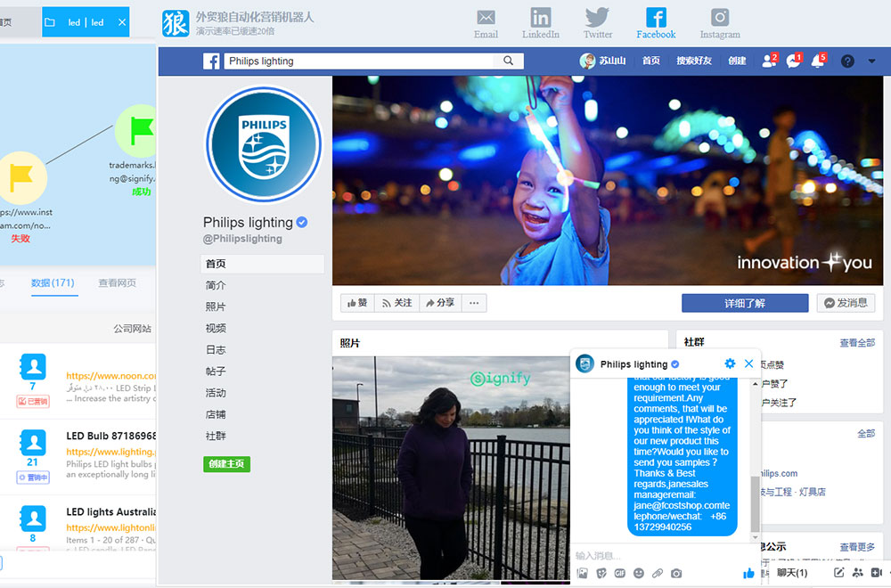
Task: Select 首页 in the page sidebar
Action: pyautogui.click(x=263, y=264)
